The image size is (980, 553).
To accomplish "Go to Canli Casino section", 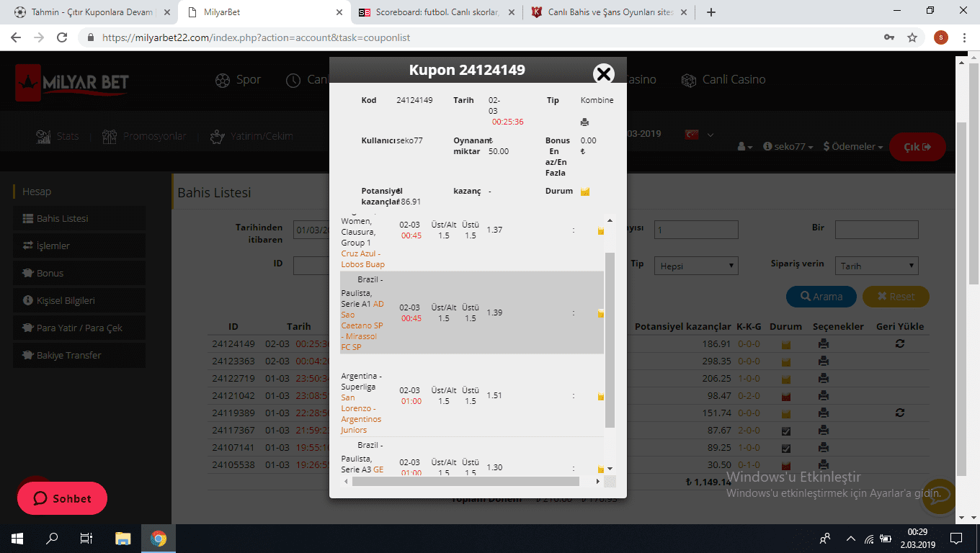I will pos(723,80).
